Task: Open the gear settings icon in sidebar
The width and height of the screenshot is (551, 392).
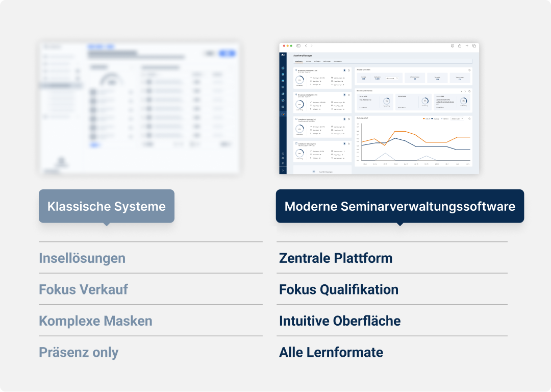Action: point(283,107)
